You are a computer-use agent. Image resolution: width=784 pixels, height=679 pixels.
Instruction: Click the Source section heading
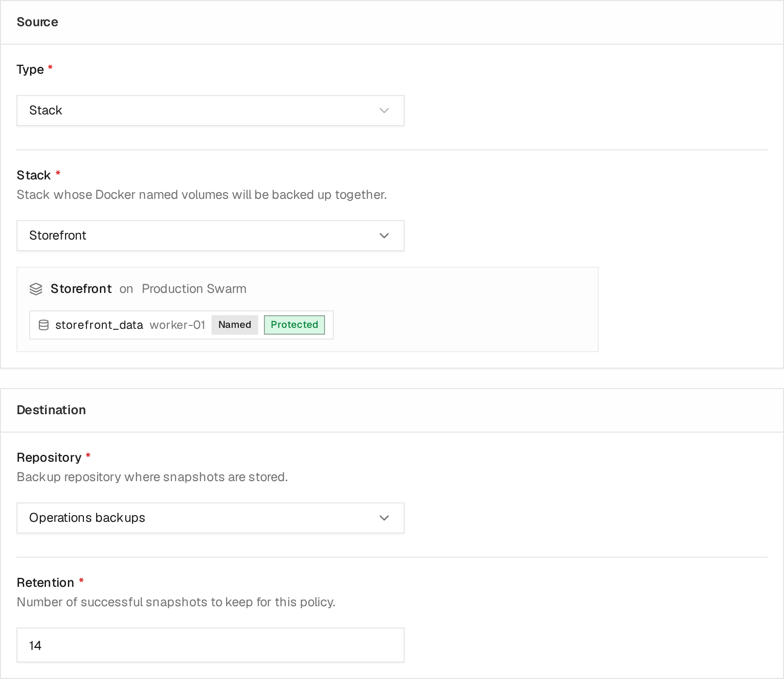pyautogui.click(x=37, y=22)
